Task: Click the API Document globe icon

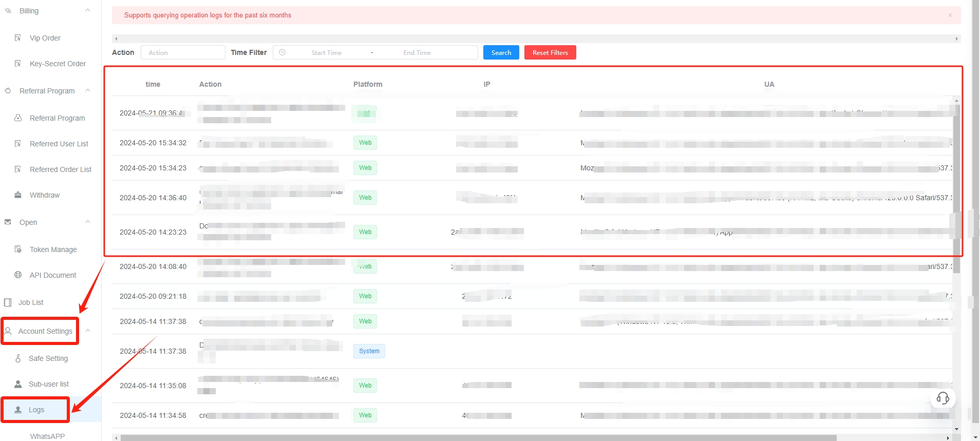Action: pyautogui.click(x=18, y=275)
